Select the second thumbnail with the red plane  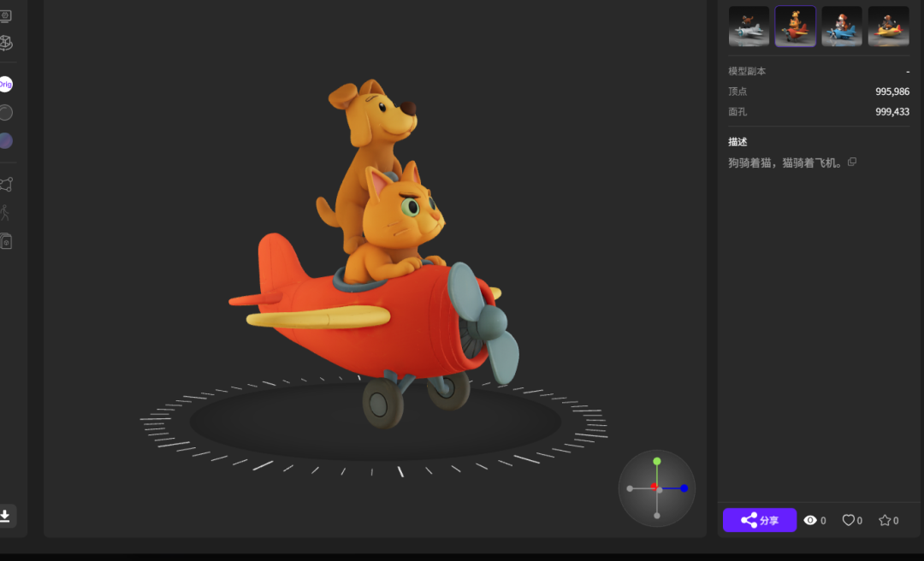pyautogui.click(x=795, y=27)
